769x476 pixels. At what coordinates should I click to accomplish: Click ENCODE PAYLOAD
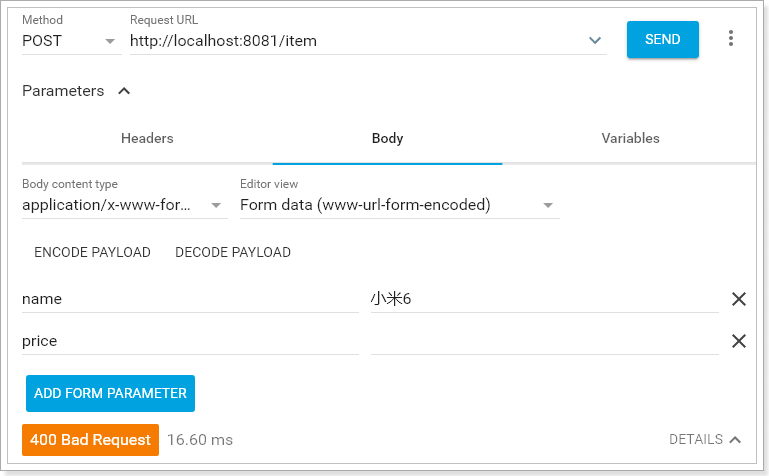[92, 252]
